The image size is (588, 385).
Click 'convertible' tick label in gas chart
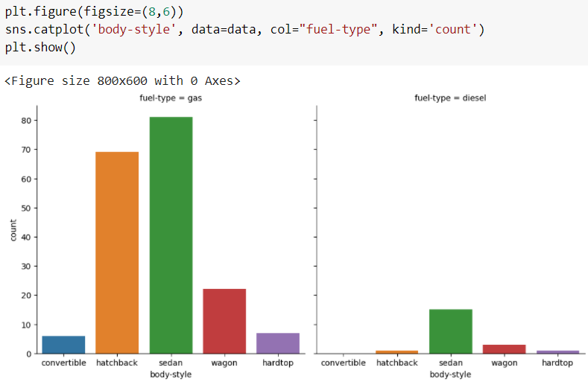(x=64, y=363)
